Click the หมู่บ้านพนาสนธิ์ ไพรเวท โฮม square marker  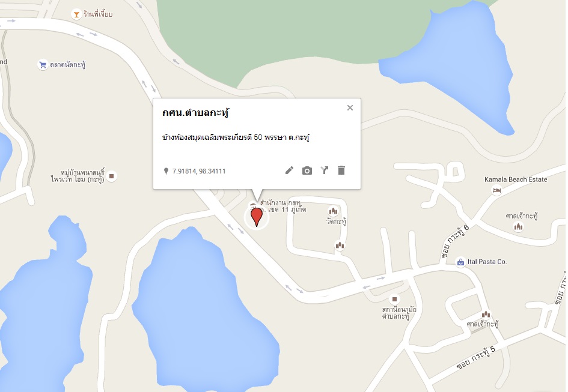pyautogui.click(x=112, y=176)
